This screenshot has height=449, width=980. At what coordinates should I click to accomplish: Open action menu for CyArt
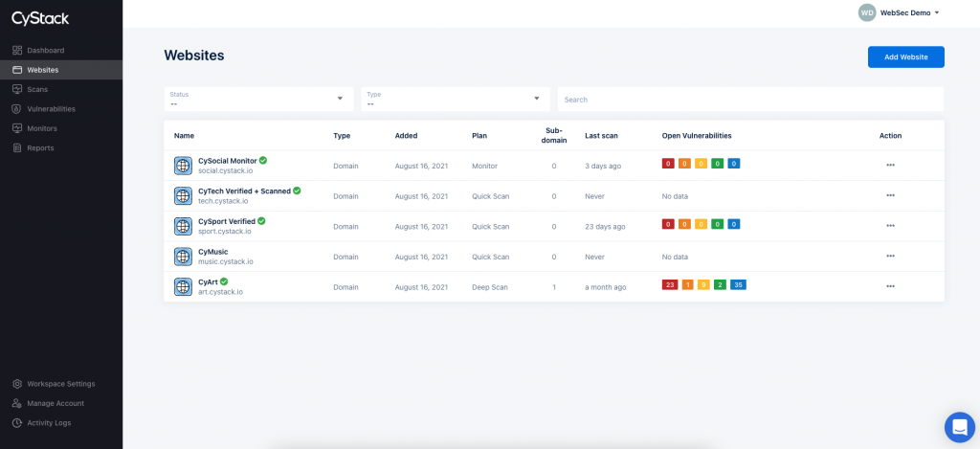(891, 286)
